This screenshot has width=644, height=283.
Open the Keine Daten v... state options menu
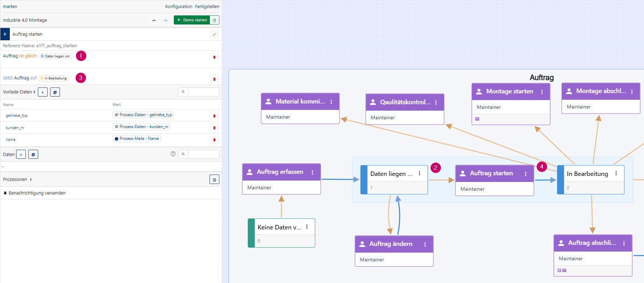pyautogui.click(x=307, y=227)
